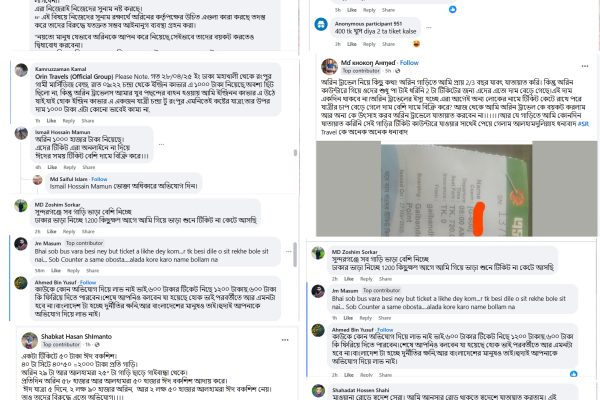Share the anonymous participant's comment
The image size is (600, 400).
pos(388,44)
